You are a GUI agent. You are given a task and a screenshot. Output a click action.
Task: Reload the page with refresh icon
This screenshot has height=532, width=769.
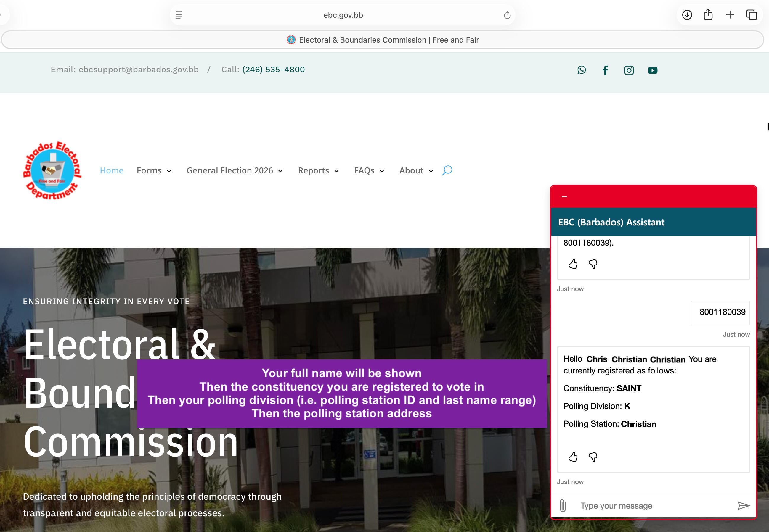coord(507,15)
